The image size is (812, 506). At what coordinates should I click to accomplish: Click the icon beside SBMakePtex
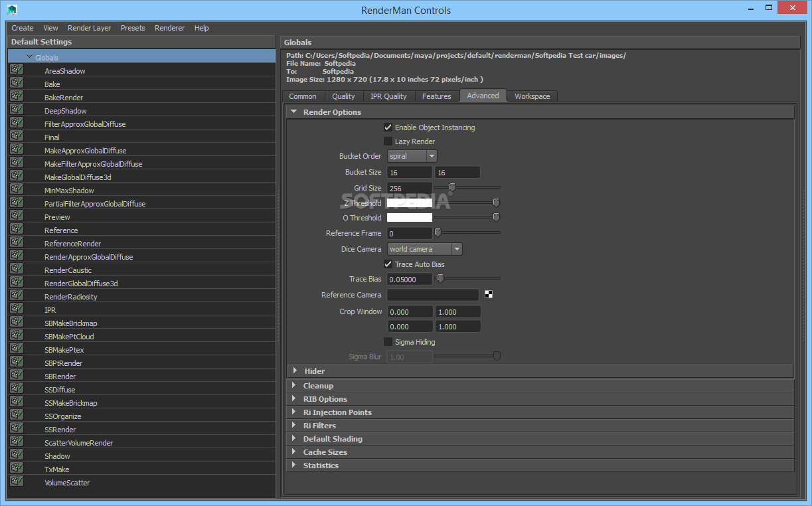(17, 349)
